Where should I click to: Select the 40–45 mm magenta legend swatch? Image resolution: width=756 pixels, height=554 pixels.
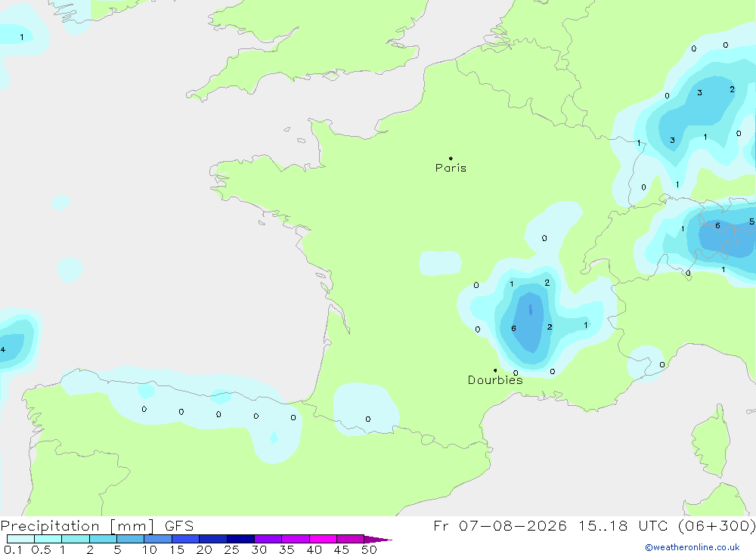point(323,539)
